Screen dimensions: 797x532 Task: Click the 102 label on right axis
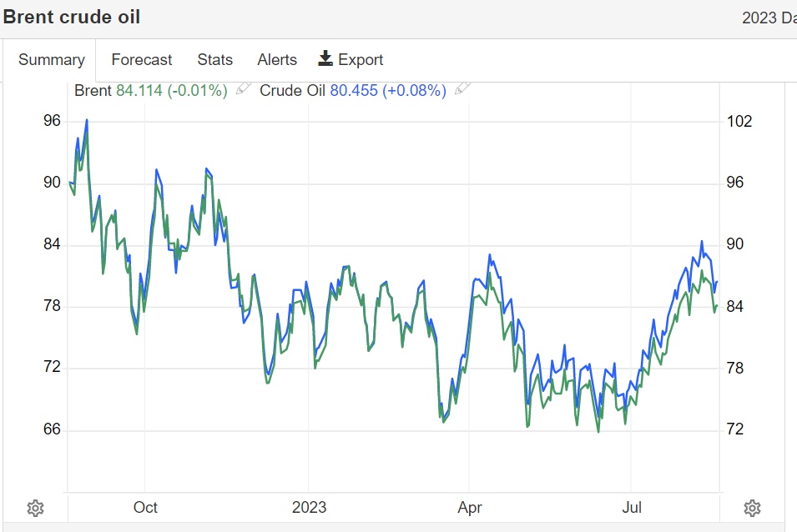point(739,121)
